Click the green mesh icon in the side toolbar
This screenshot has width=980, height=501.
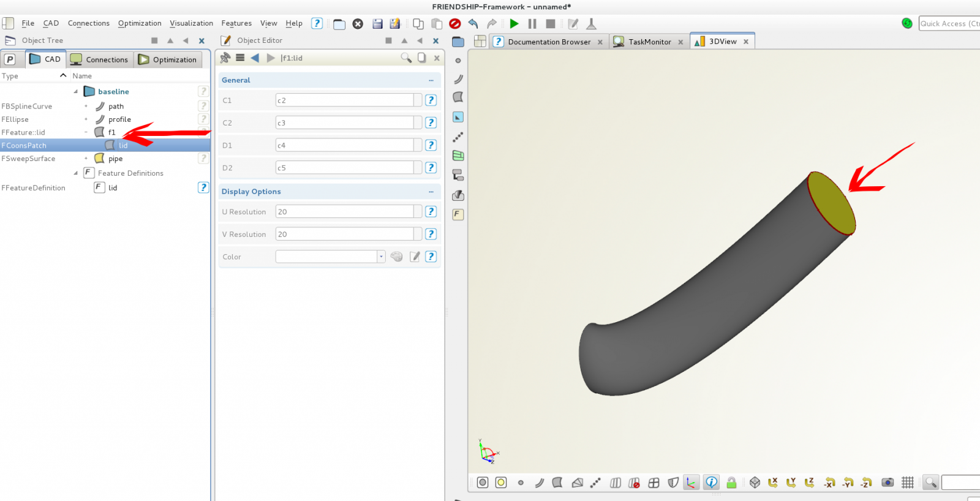click(458, 156)
